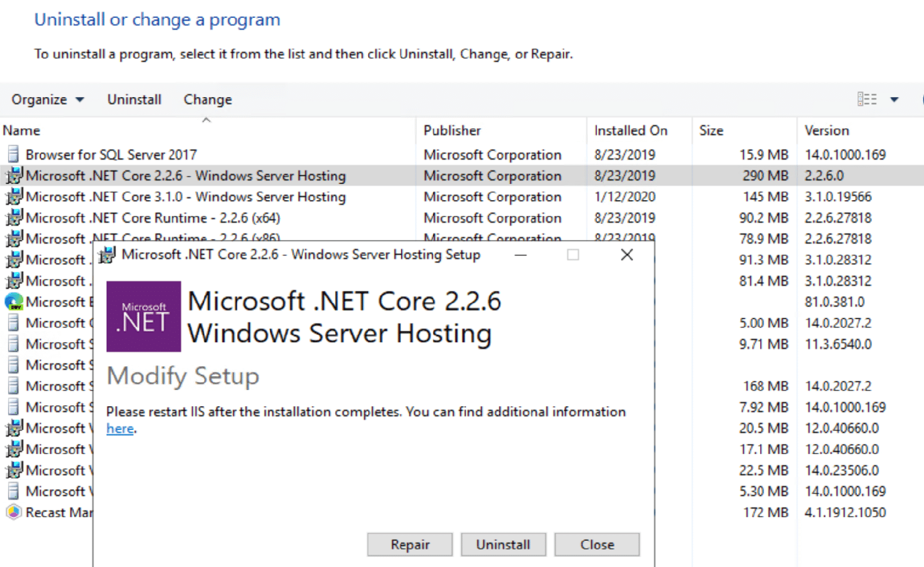This screenshot has width=924, height=567.
Task: Open the 'here' additional information link
Action: [x=120, y=429]
